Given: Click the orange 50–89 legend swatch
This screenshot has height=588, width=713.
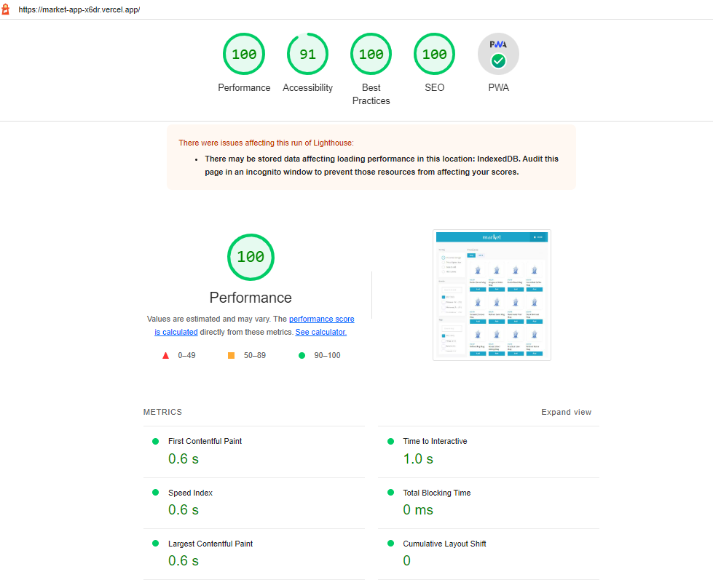Looking at the screenshot, I should tap(230, 355).
